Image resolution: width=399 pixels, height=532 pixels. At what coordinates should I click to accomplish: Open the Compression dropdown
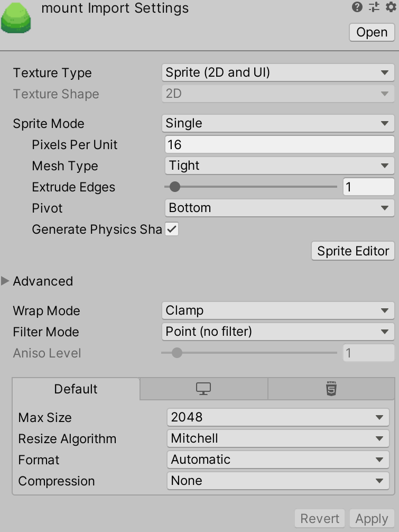(278, 481)
